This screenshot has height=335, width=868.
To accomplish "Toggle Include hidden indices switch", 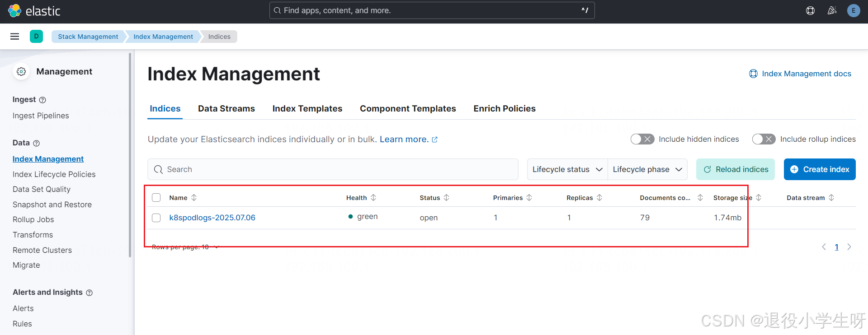I will tap(642, 139).
